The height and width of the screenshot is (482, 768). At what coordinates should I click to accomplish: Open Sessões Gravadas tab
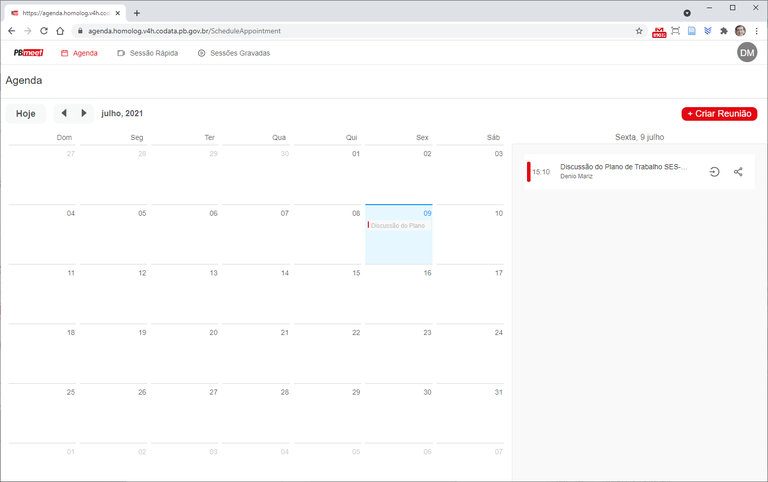[x=233, y=53]
